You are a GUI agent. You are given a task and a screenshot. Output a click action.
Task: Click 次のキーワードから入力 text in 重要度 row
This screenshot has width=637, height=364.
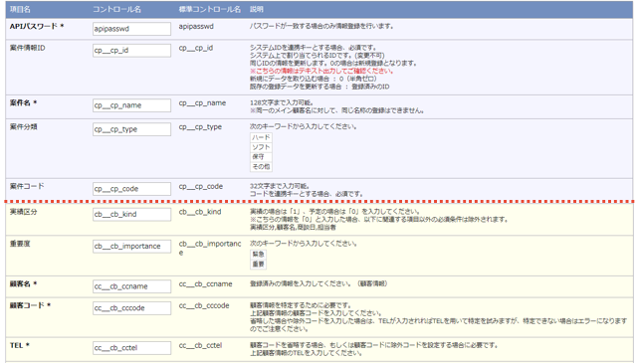pos(304,244)
